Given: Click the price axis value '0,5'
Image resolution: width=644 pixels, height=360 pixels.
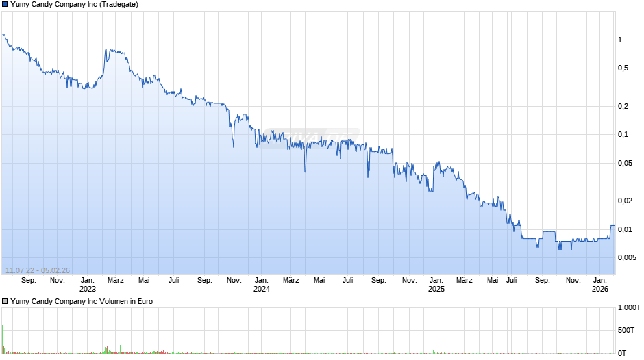Looking at the screenshot, I should 623,68.
